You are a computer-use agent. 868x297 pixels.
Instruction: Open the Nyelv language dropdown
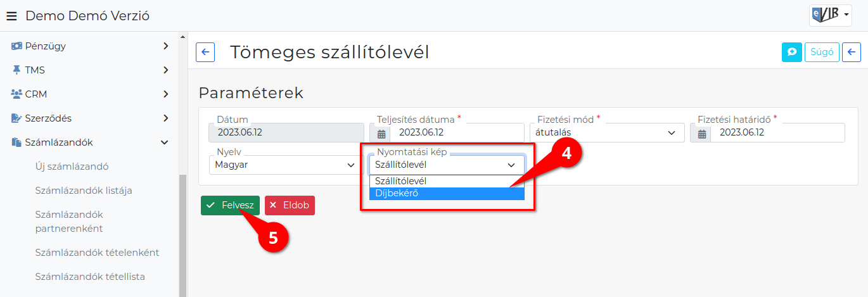tap(286, 165)
